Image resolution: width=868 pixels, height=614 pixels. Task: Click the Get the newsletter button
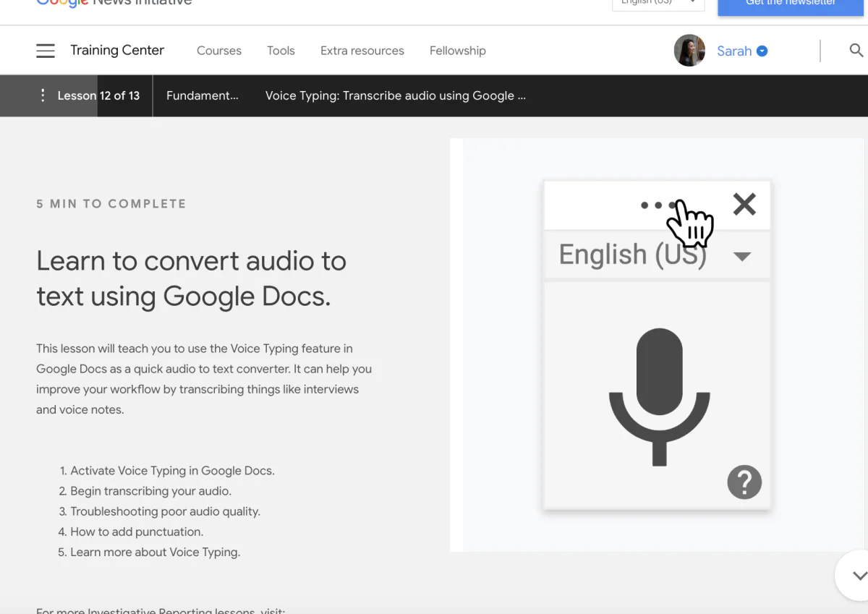(x=790, y=3)
